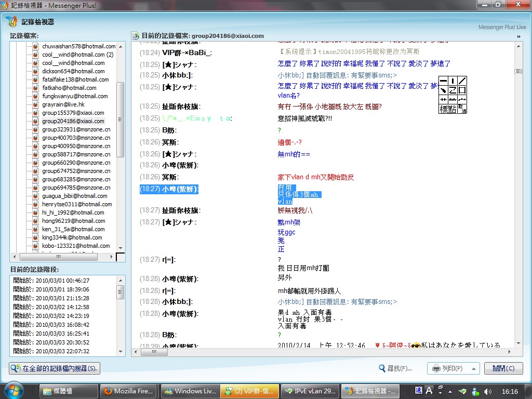Click the left-right panel toggle arrows

tap(518, 36)
